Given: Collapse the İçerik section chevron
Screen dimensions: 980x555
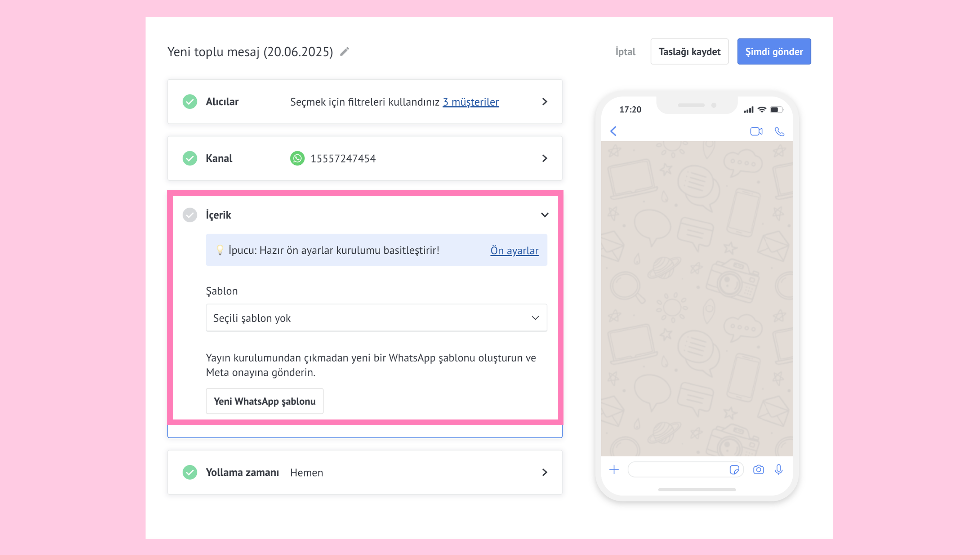Looking at the screenshot, I should click(544, 215).
